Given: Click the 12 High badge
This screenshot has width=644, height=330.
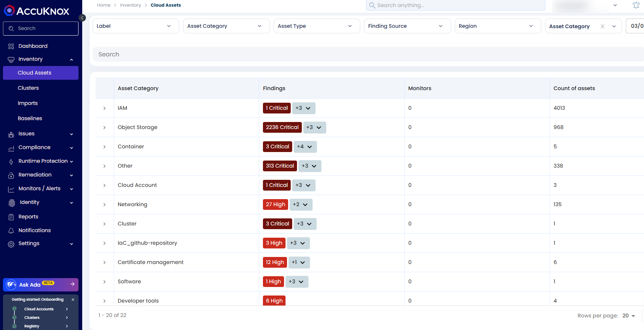Looking at the screenshot, I should pos(275,262).
